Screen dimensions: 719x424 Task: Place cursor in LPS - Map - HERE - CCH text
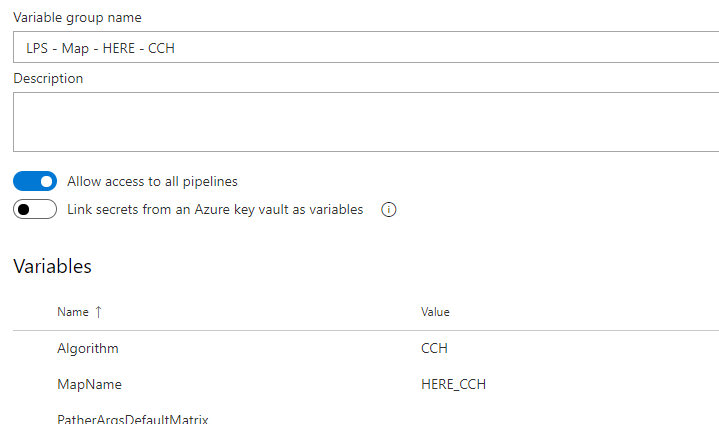(x=100, y=48)
